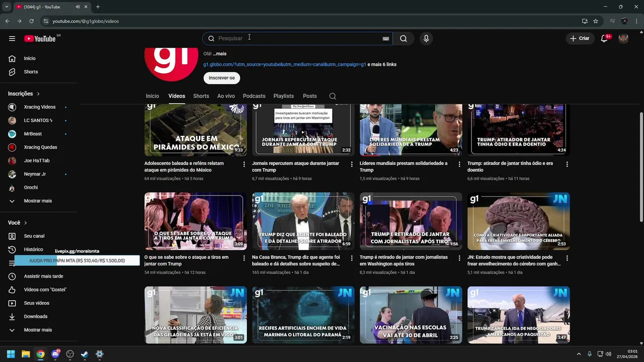Play the 'Vacinação nas escolas' thumbnail

411,315
